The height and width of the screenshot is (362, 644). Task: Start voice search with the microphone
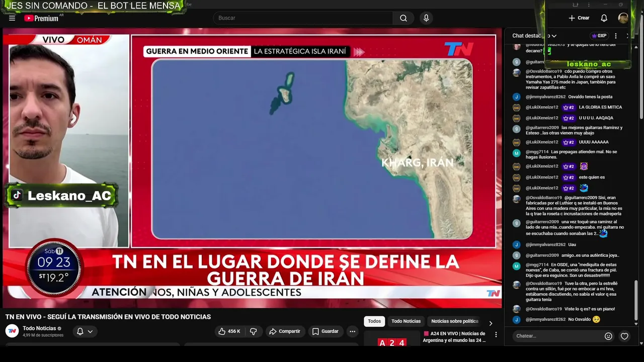(426, 18)
